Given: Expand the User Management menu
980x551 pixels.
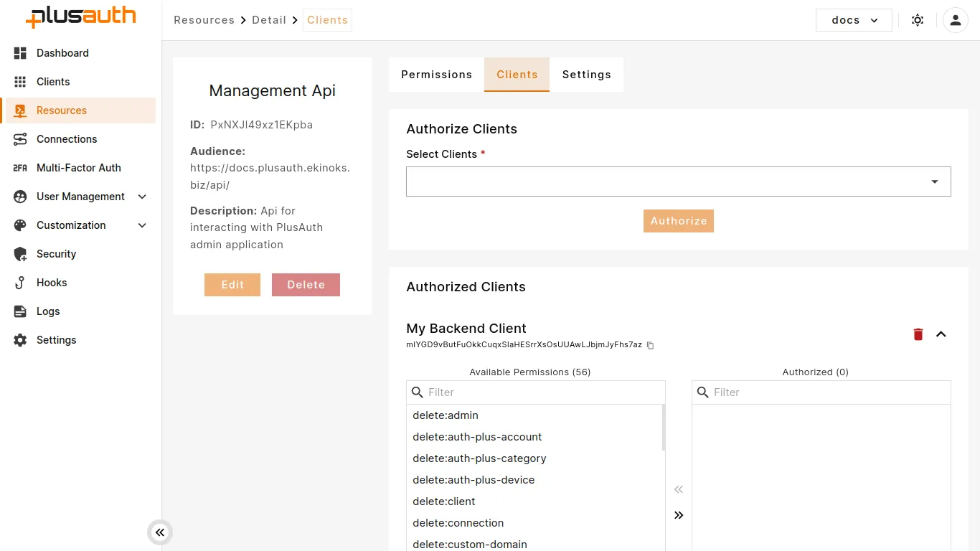Looking at the screenshot, I should [x=80, y=197].
